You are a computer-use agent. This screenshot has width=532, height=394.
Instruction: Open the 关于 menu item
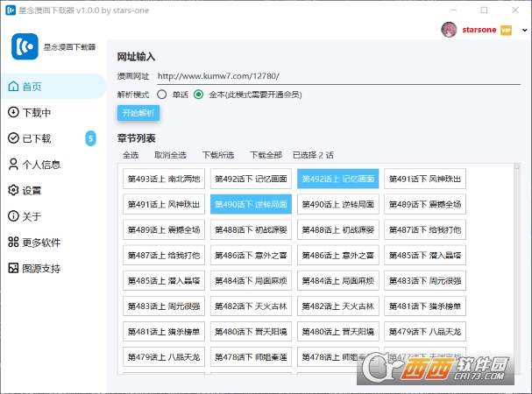[x=53, y=216]
